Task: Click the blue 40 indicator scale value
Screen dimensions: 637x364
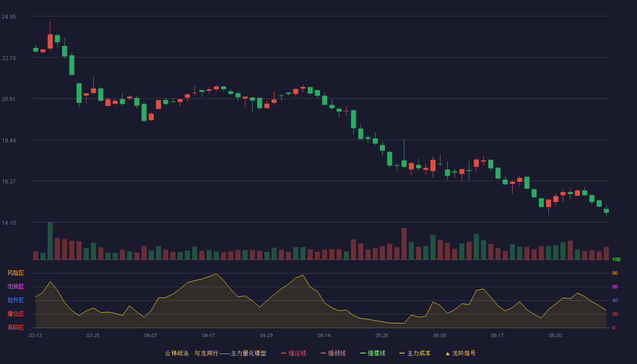Action: click(615, 300)
